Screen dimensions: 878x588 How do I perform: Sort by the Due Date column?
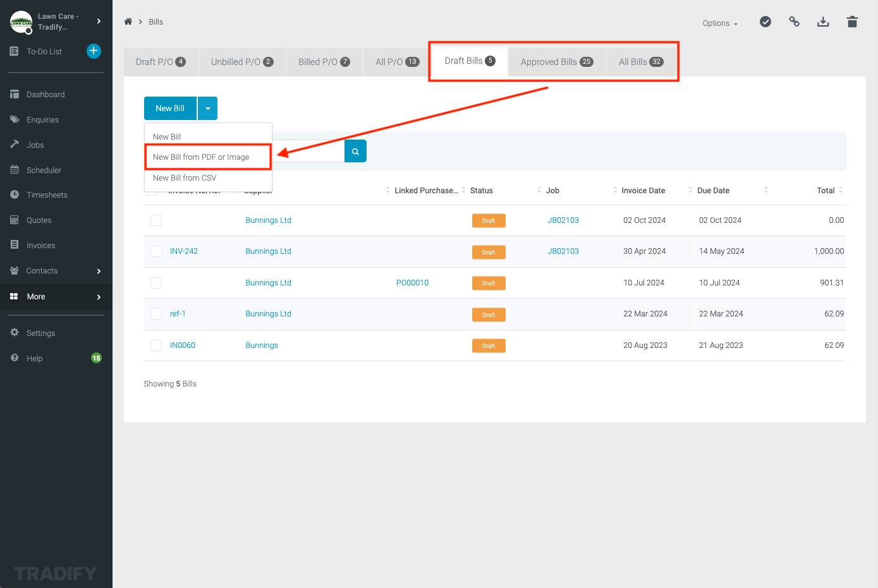tap(713, 190)
